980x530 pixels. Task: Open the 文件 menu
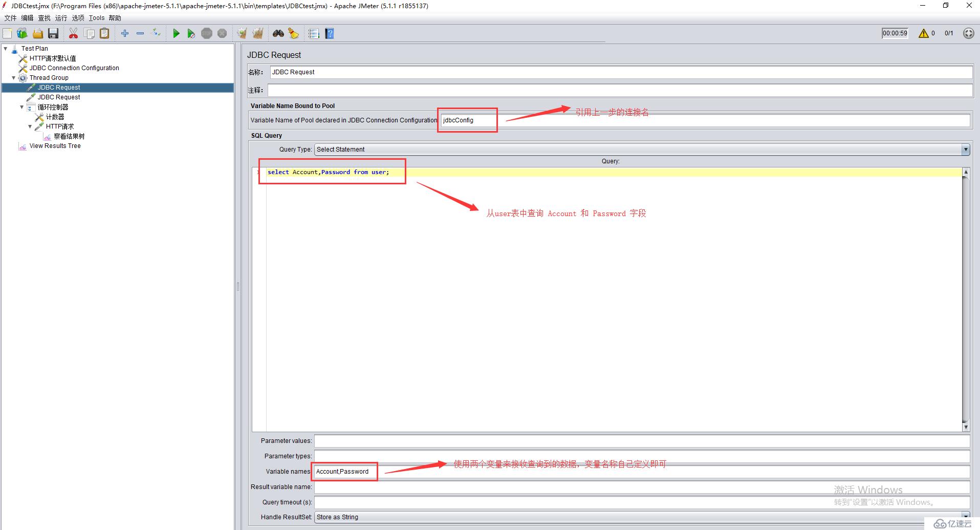tap(10, 18)
